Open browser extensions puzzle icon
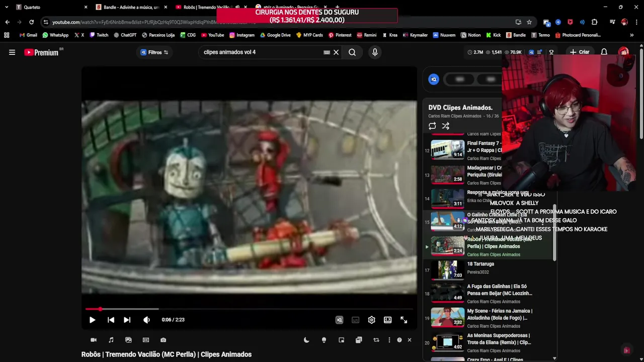This screenshot has width=644, height=362. (595, 22)
